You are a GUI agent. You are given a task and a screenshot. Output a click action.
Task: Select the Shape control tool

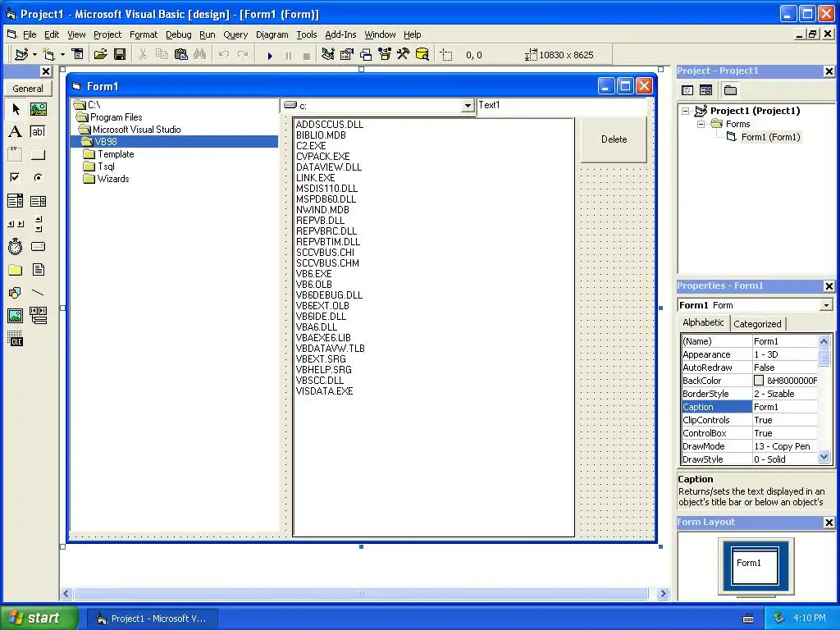tap(16, 293)
